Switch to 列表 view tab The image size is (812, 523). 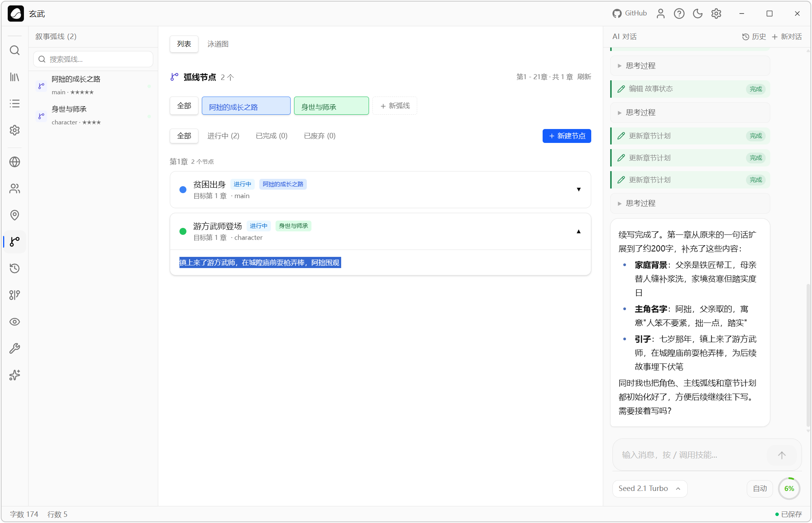point(184,44)
